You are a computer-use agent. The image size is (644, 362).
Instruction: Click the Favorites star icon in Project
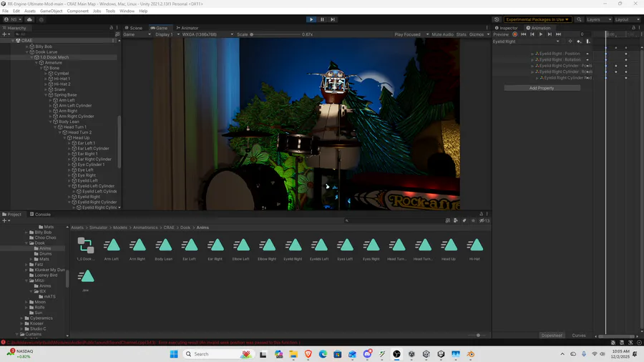[x=473, y=221]
